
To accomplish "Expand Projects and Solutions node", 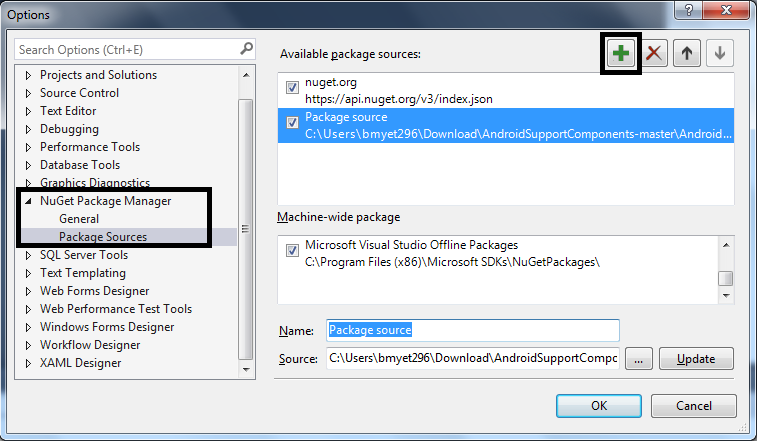I will pyautogui.click(x=28, y=75).
